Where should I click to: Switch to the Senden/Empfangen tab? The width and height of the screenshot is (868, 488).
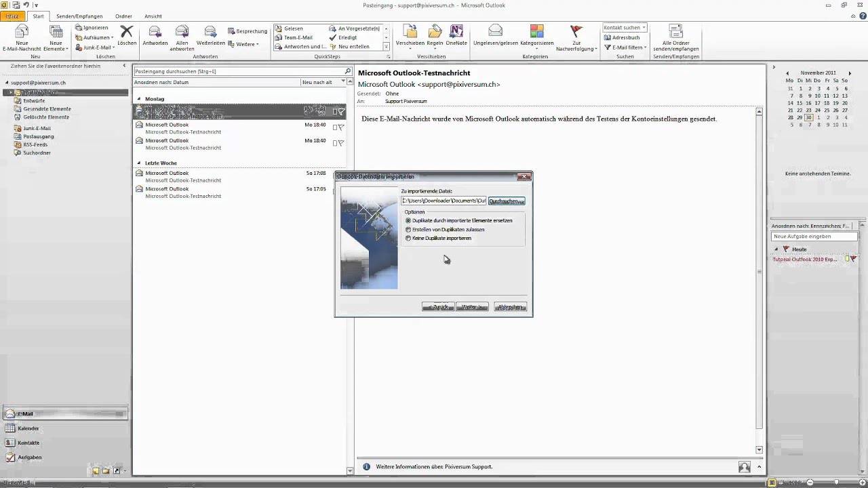pyautogui.click(x=80, y=16)
